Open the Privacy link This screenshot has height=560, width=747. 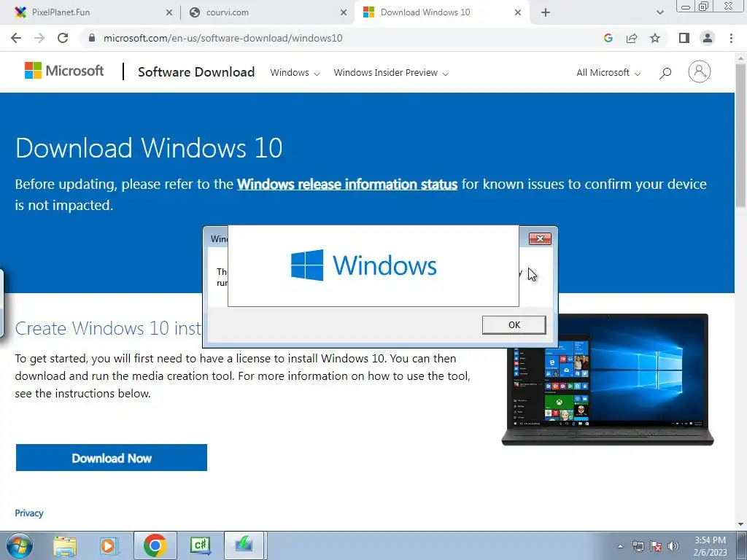29,513
